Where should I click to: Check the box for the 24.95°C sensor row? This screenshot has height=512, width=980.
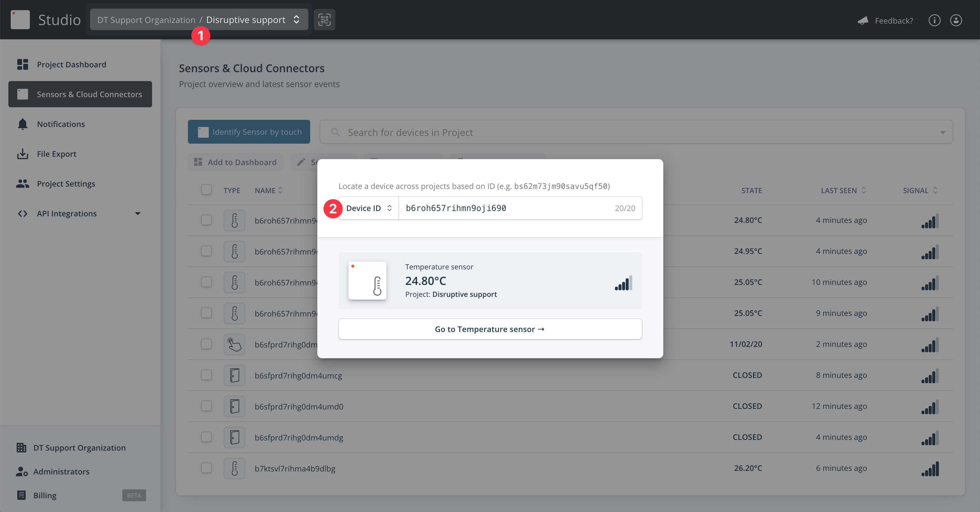tap(206, 251)
